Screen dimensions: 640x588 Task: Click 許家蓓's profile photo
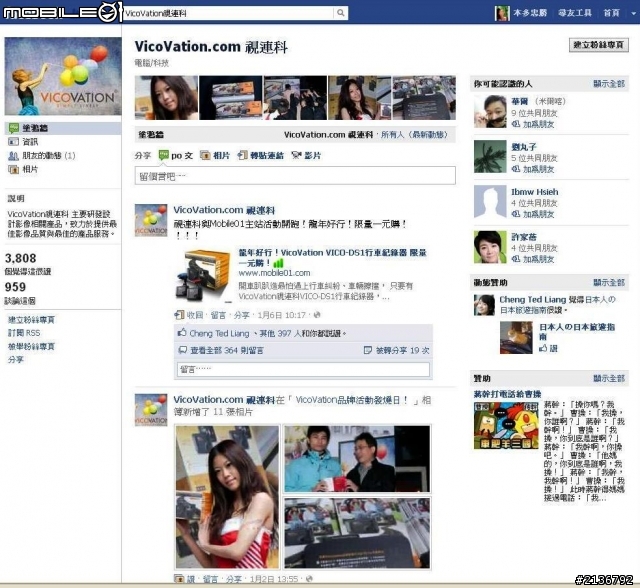click(x=490, y=247)
